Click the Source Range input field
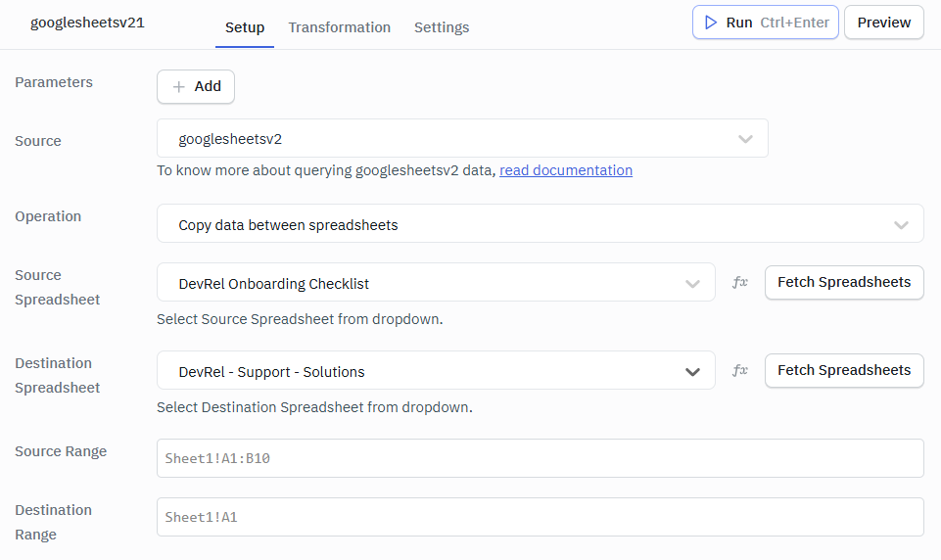Viewport: 941px width, 560px height. [x=540, y=458]
